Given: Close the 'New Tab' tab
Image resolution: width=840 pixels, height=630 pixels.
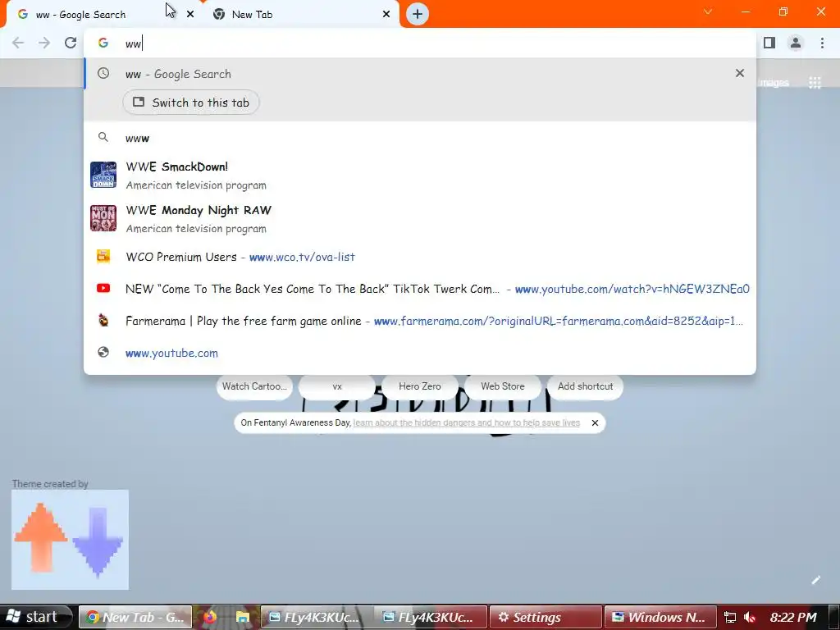Looking at the screenshot, I should coord(386,15).
